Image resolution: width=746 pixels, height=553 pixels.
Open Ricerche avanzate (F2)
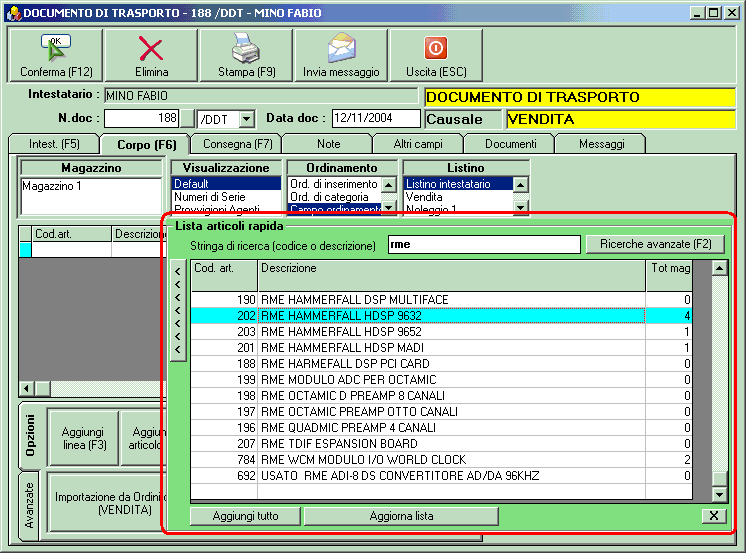(x=655, y=244)
